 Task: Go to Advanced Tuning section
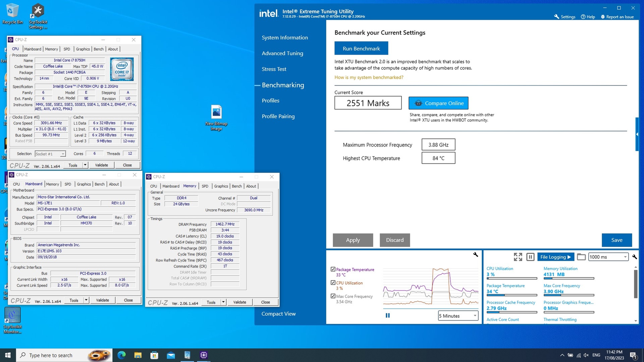pyautogui.click(x=282, y=53)
